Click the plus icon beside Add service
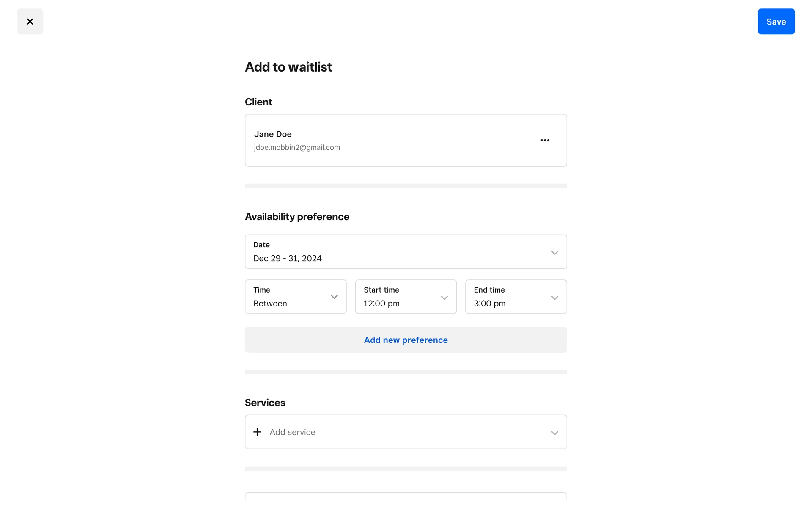 (257, 432)
